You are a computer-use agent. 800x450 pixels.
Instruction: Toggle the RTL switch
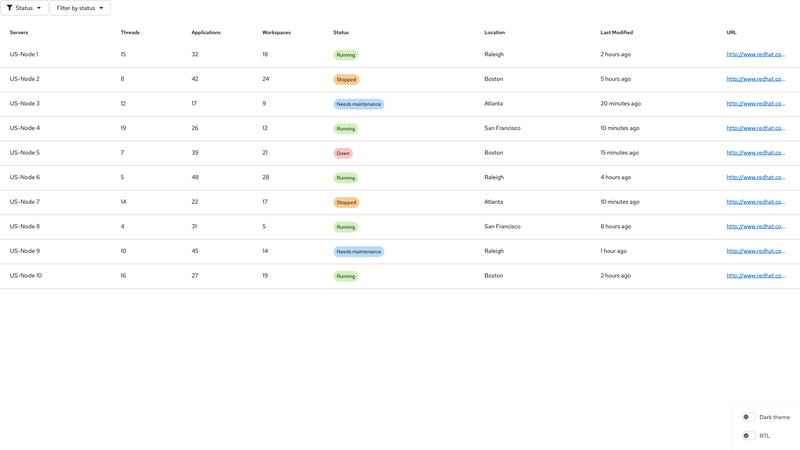coord(748,436)
